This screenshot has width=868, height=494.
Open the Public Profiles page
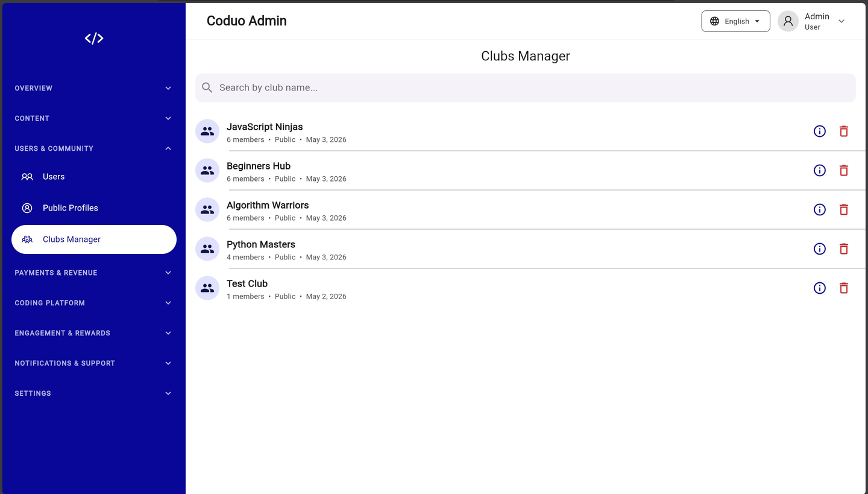[x=94, y=208]
